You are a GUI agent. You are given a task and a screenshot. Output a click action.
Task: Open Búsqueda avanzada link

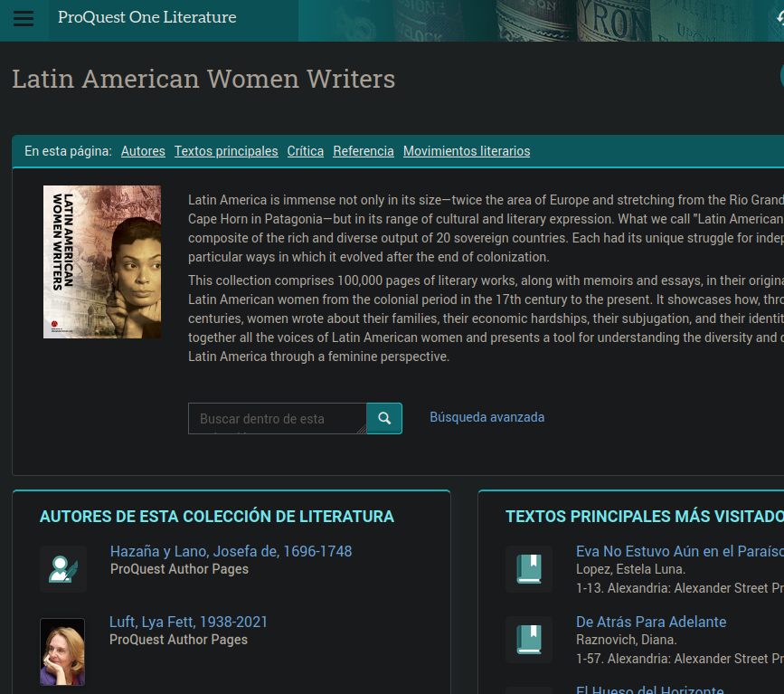(487, 417)
